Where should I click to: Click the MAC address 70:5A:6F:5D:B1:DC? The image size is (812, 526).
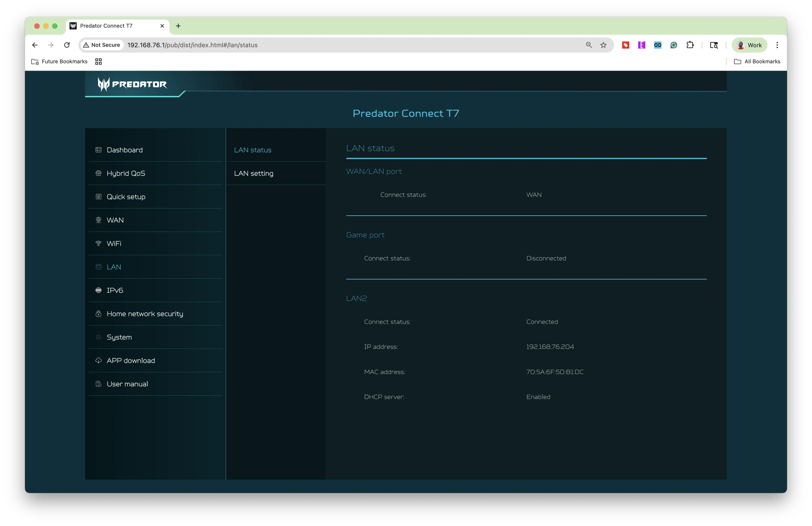tap(555, 372)
